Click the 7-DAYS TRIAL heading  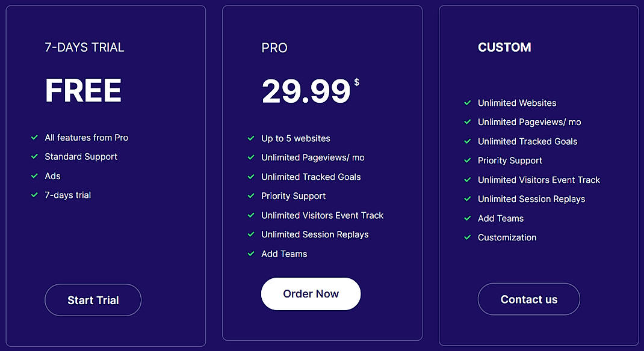[84, 47]
